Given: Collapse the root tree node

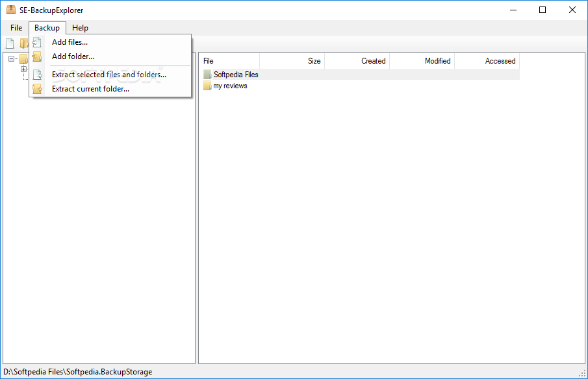Looking at the screenshot, I should pyautogui.click(x=11, y=58).
